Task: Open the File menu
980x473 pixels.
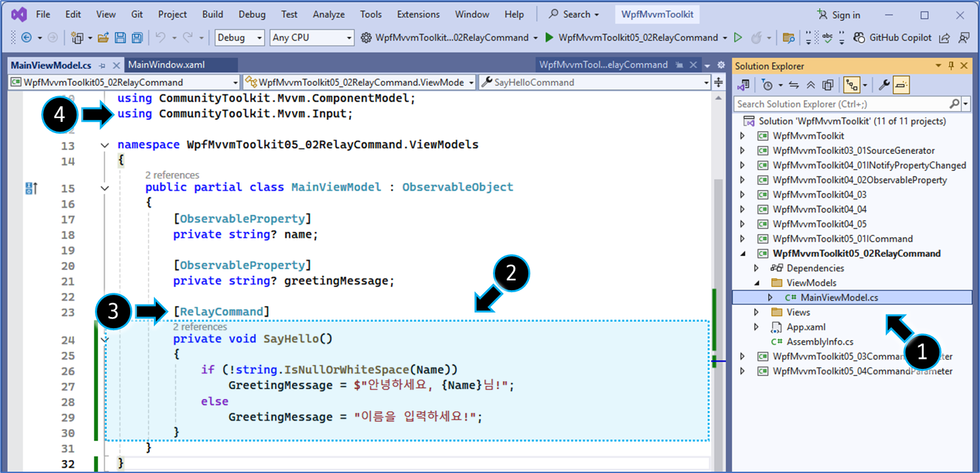Action: pyautogui.click(x=43, y=14)
